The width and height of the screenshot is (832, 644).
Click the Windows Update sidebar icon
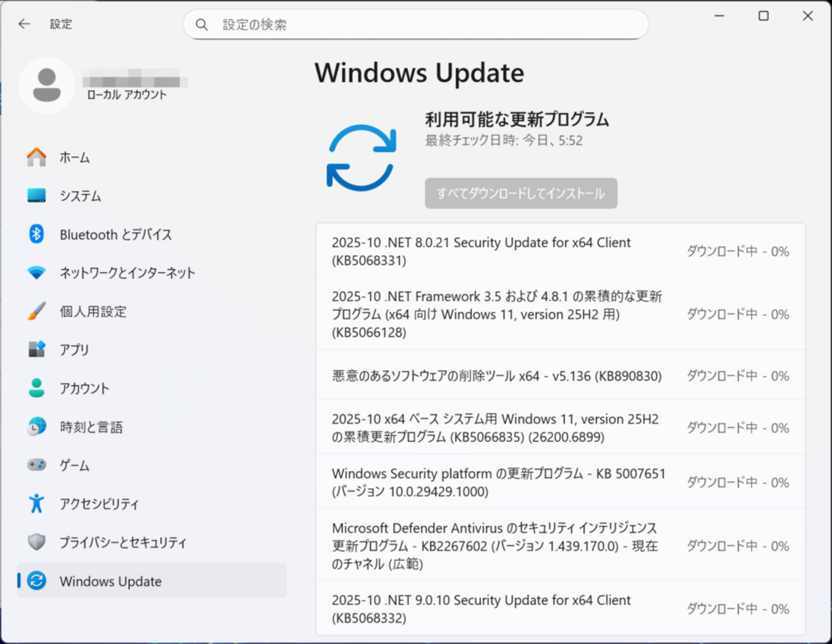(x=36, y=581)
